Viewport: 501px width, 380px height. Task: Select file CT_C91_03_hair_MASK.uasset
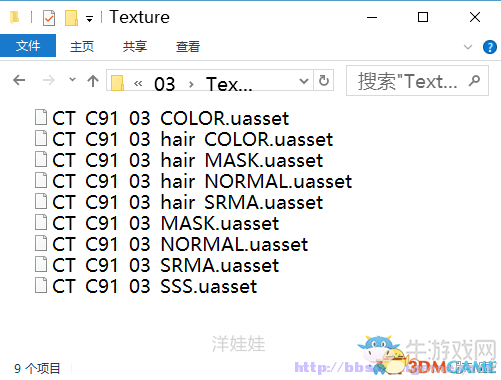(179, 160)
